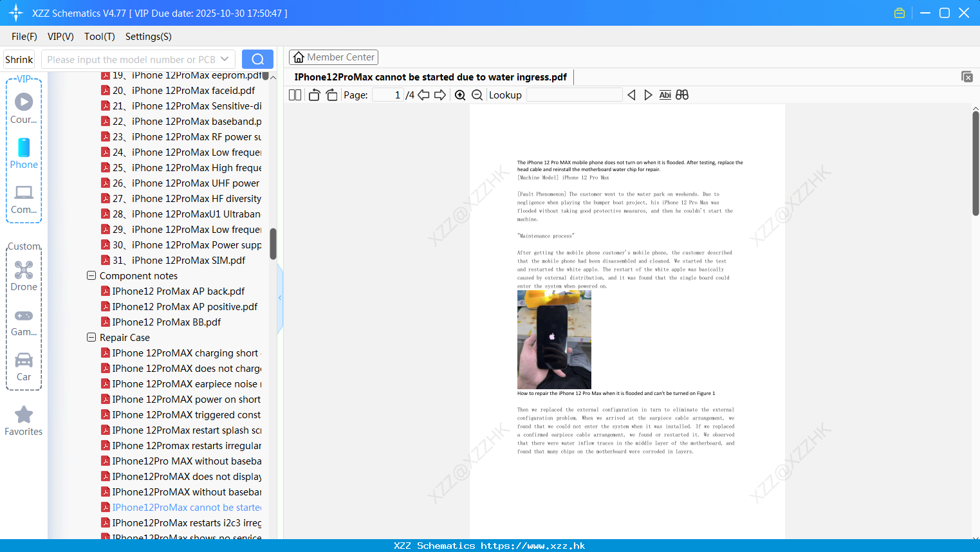Select the water ingress PDF tab
Screen dimensions: 980x552
[430, 77]
